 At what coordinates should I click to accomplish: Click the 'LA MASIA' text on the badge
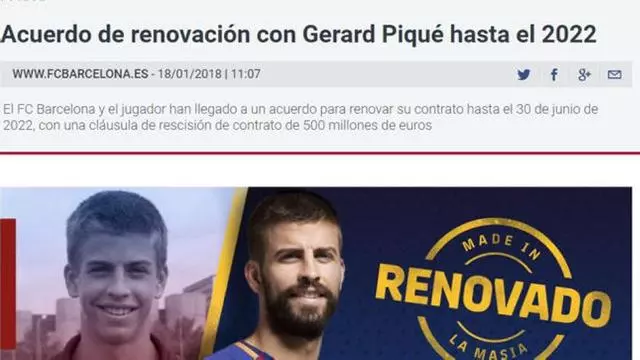click(489, 347)
